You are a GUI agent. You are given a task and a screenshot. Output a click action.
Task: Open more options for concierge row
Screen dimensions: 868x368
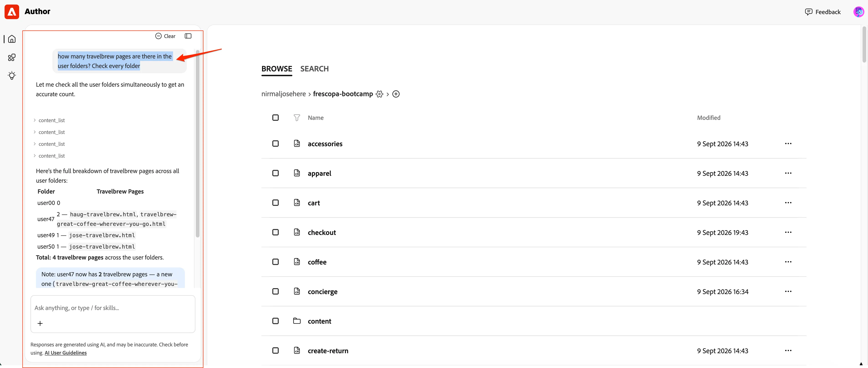(788, 292)
